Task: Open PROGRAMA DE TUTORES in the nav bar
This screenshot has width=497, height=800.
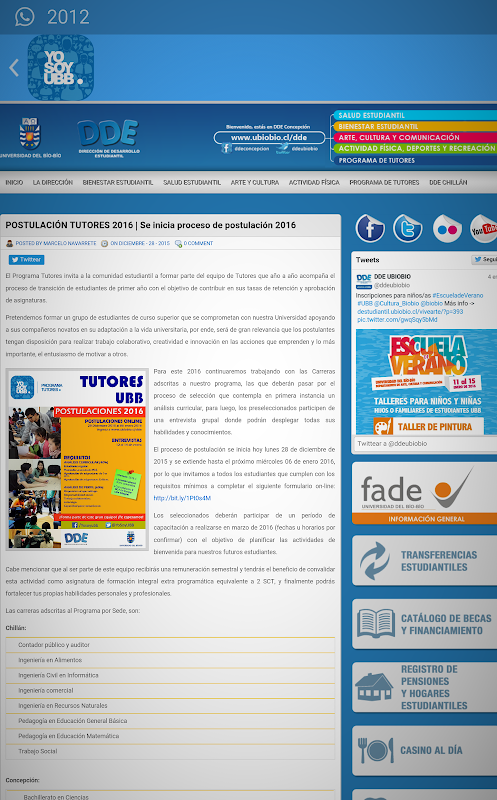Action: (x=384, y=182)
